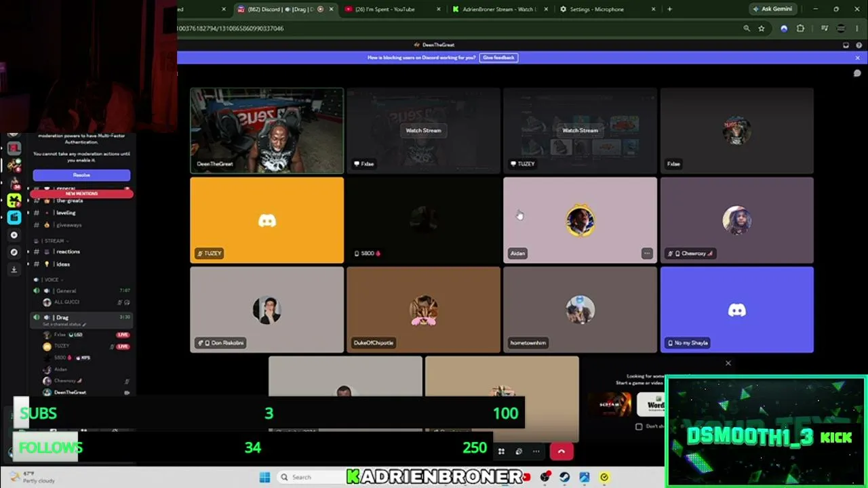Open the browser media control icon
Viewport: 868px width, 488px height.
pyautogui.click(x=825, y=28)
